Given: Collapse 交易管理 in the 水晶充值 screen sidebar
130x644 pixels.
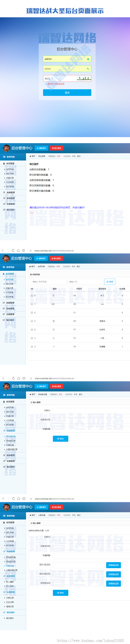Looking at the screenshot, I should tap(13, 592).
